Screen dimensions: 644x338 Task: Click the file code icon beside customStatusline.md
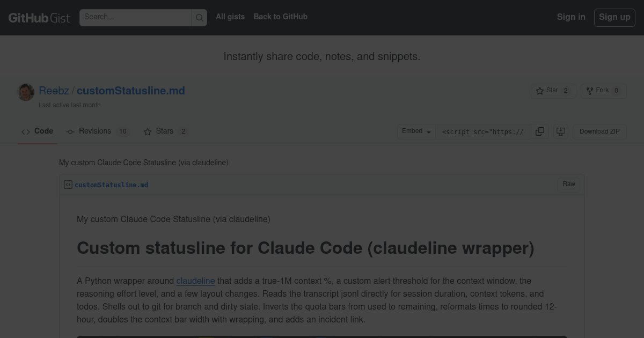tap(68, 185)
